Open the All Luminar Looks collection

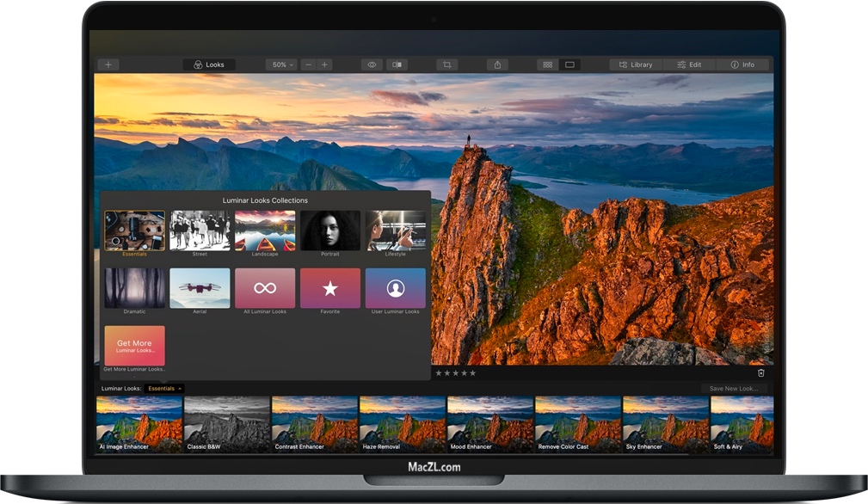coord(265,288)
